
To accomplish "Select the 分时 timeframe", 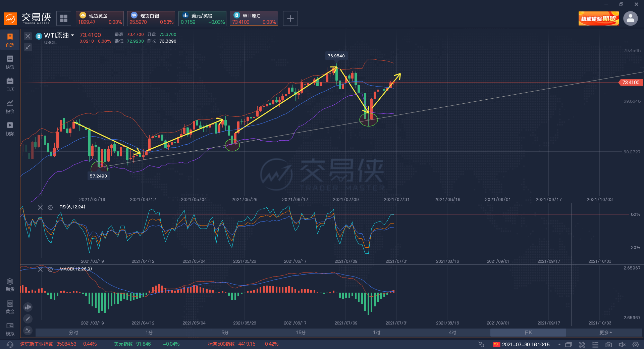I will pyautogui.click(x=73, y=333).
